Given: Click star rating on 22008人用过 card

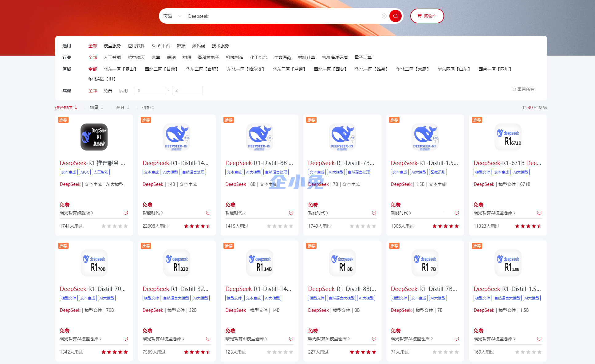Looking at the screenshot, I should pyautogui.click(x=197, y=226).
